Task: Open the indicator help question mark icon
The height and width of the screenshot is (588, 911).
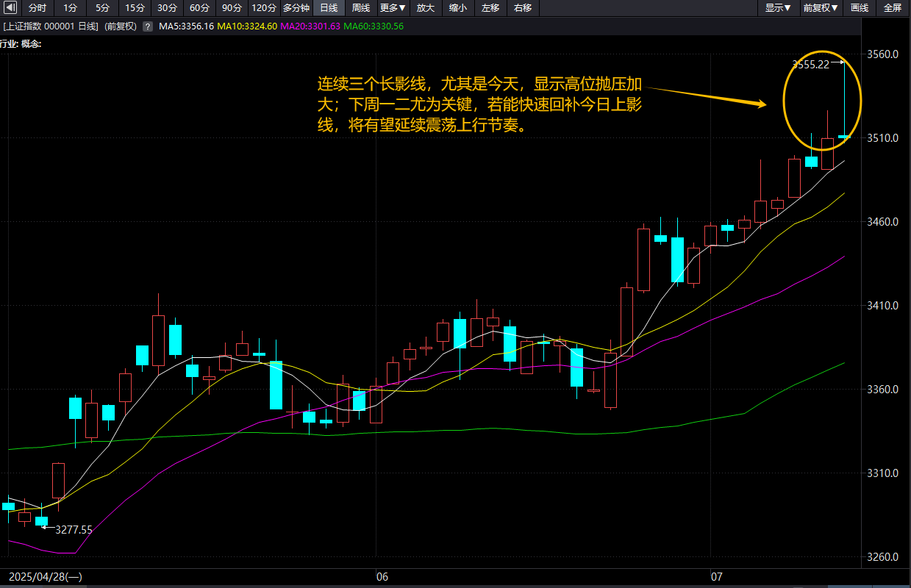Action: pyautogui.click(x=147, y=26)
